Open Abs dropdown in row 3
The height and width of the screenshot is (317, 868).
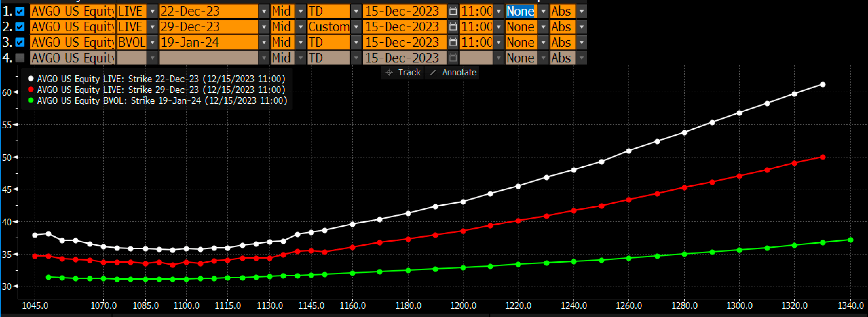coord(582,42)
